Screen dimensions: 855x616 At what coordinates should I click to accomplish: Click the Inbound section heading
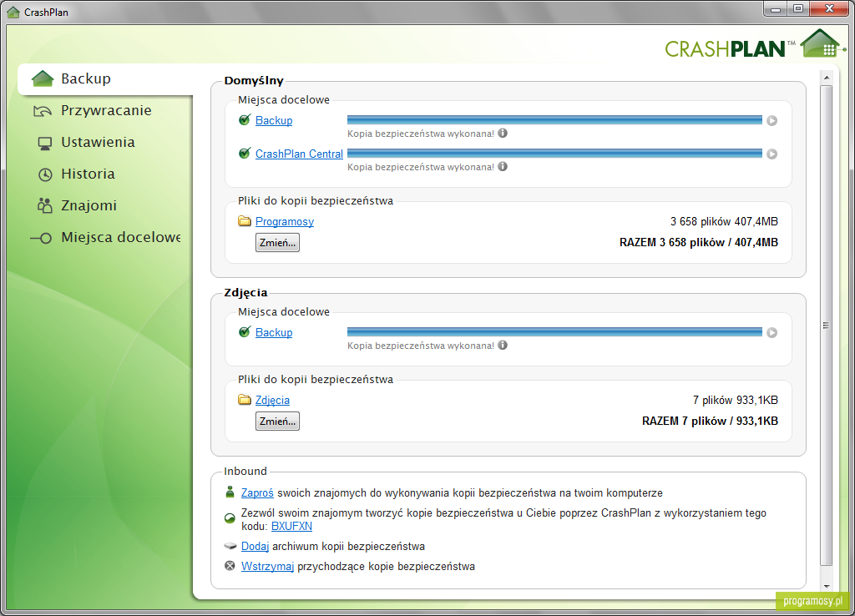click(x=245, y=471)
